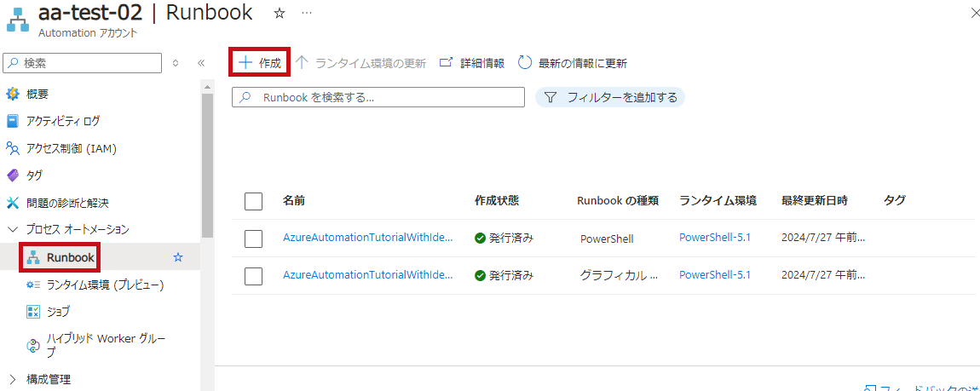Toggle the select-all checkbox in table header

pyautogui.click(x=253, y=201)
